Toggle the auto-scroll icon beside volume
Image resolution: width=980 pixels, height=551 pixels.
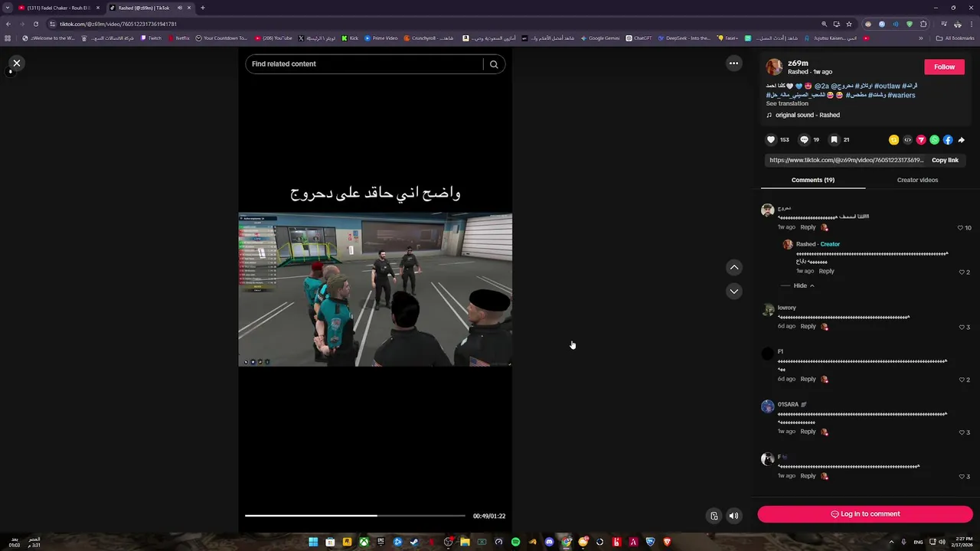click(x=714, y=516)
